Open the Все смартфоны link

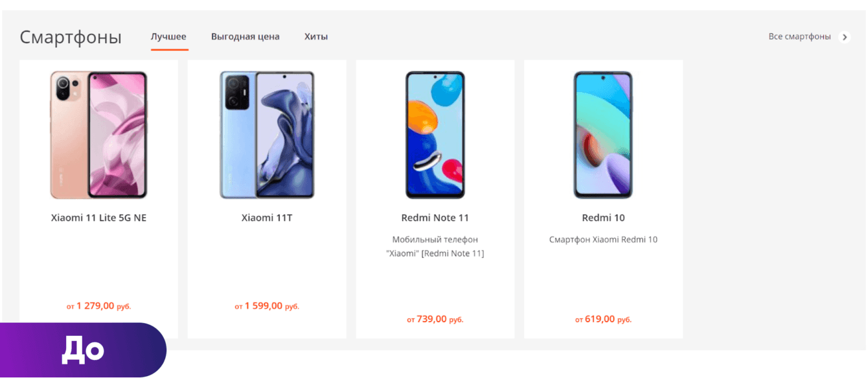pos(799,36)
